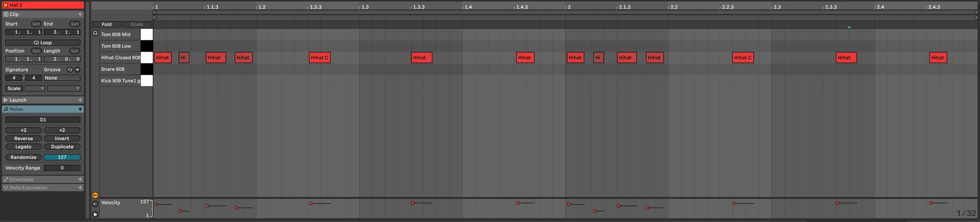Toggle the Scale mode button in clip panel

click(x=14, y=89)
